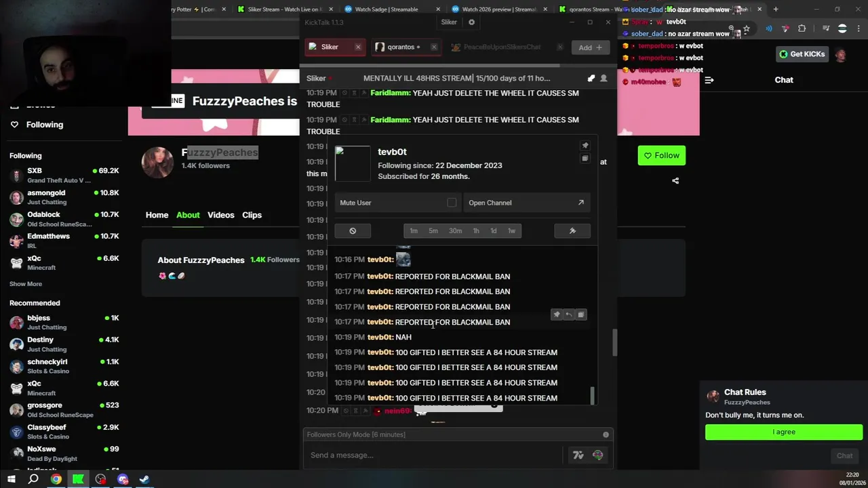This screenshot has height=488, width=868.
Task: Click the Windows Start button
Action: tap(12, 479)
